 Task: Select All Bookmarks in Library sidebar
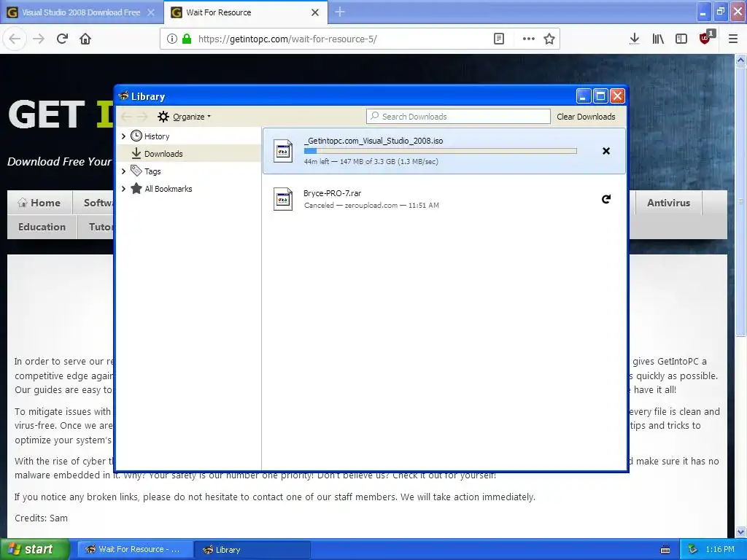click(x=168, y=189)
